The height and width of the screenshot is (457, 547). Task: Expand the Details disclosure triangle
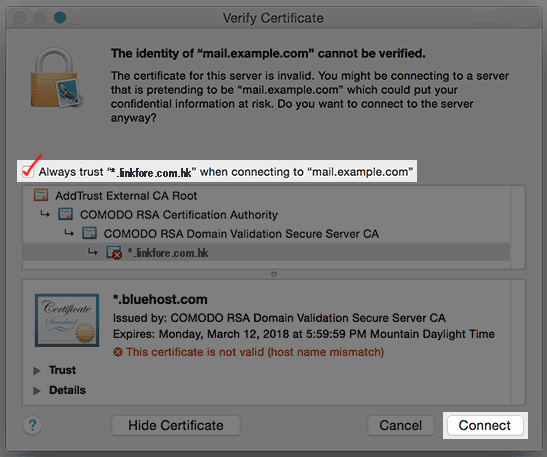pos(37,390)
